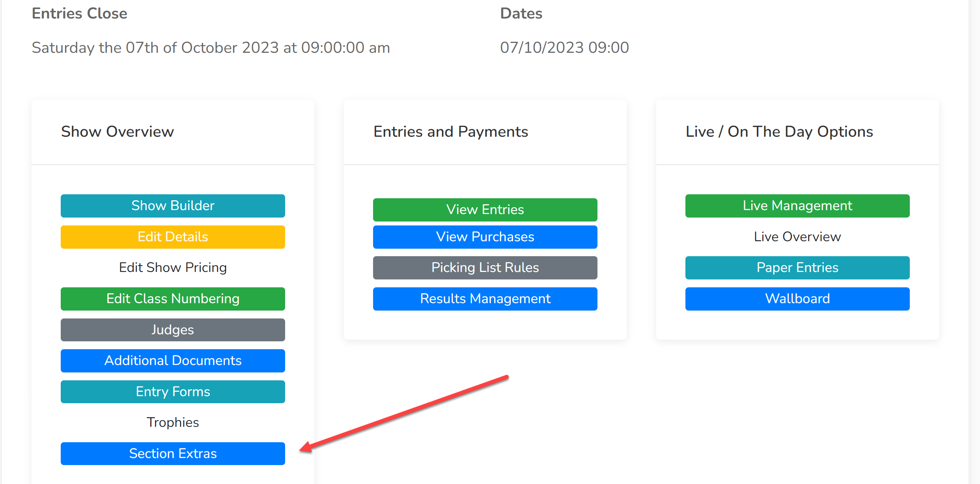Click the Entry Forms button
The height and width of the screenshot is (484, 980).
(173, 392)
